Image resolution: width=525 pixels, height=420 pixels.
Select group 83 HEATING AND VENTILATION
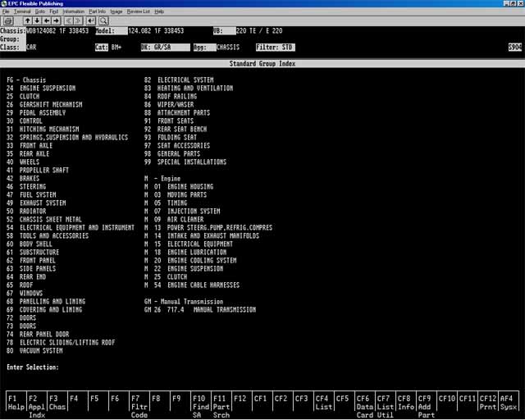(189, 88)
